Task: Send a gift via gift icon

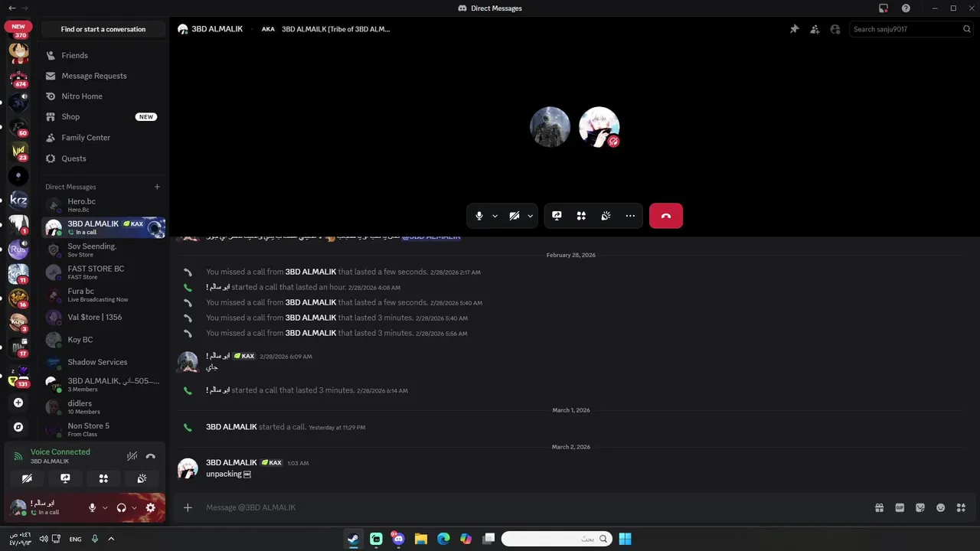Action: pos(880,507)
